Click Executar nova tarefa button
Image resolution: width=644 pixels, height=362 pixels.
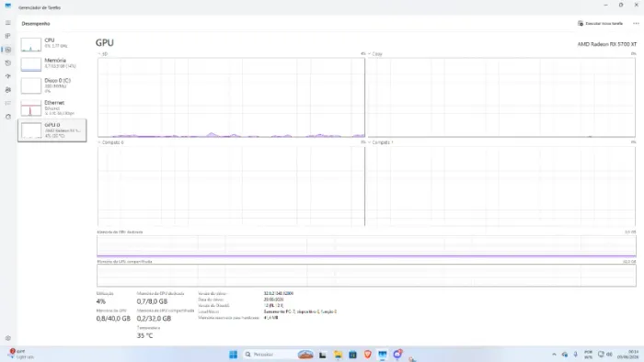600,24
